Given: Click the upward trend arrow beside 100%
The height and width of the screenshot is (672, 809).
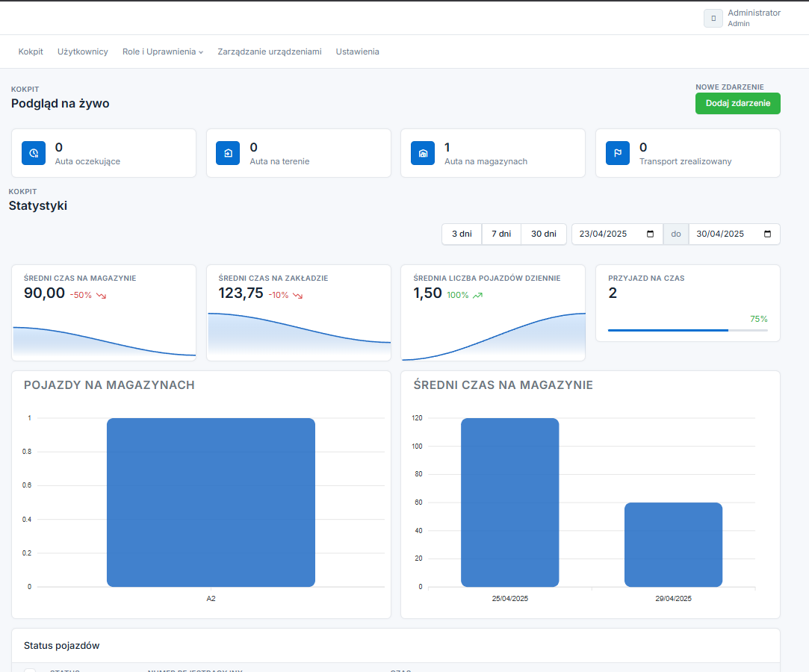Looking at the screenshot, I should click(477, 295).
